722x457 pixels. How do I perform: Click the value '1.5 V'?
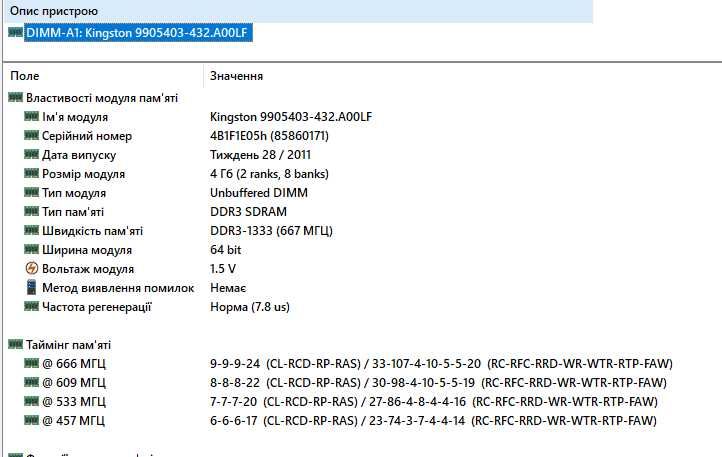pos(223,269)
